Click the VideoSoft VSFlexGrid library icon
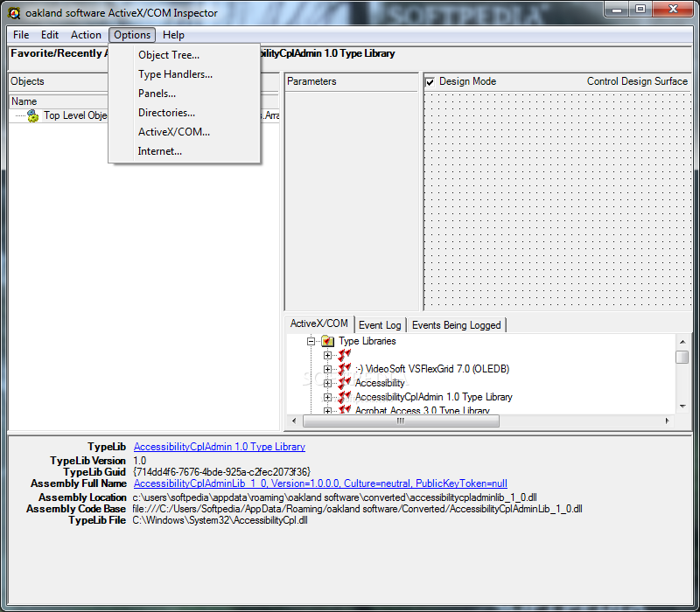This screenshot has height=612, width=700. pos(344,369)
